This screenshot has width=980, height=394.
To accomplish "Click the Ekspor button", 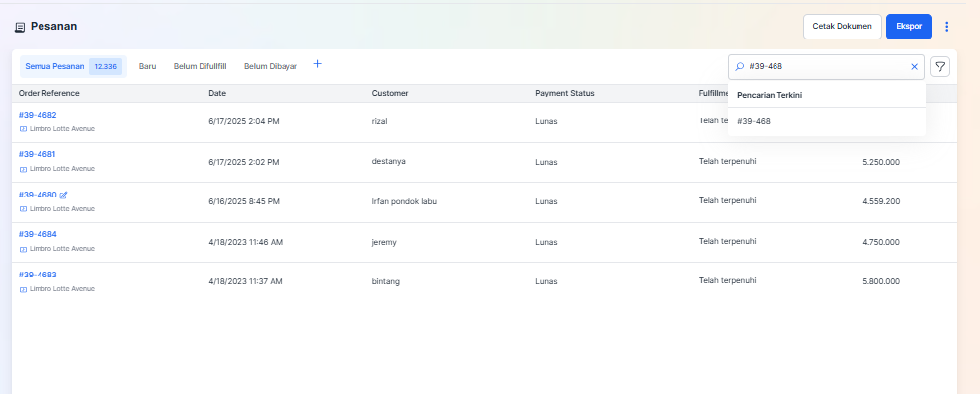I will [x=909, y=27].
